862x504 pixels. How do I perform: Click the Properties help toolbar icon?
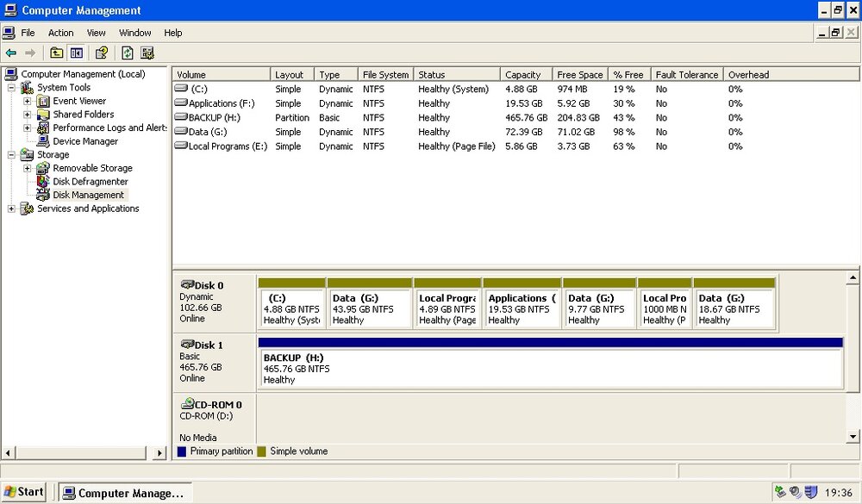click(102, 53)
